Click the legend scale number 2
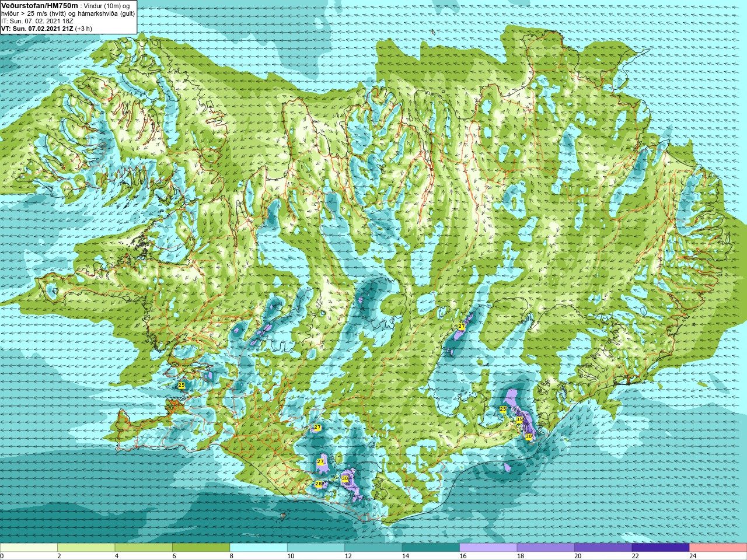The height and width of the screenshot is (560, 747). [59, 556]
